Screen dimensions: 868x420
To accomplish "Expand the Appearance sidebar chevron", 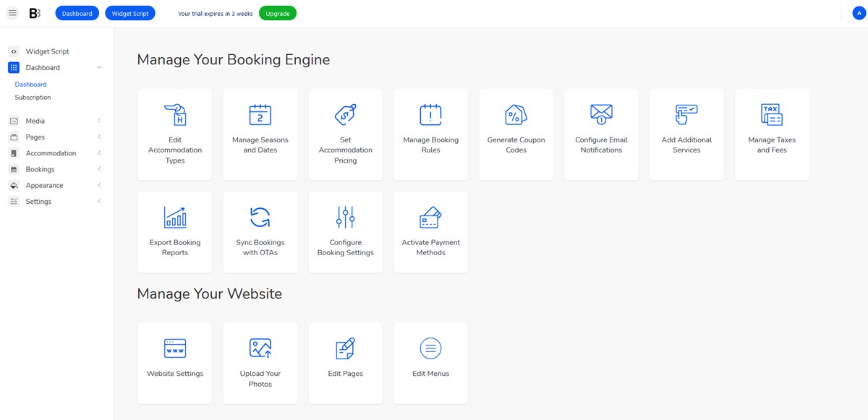I will click(99, 186).
